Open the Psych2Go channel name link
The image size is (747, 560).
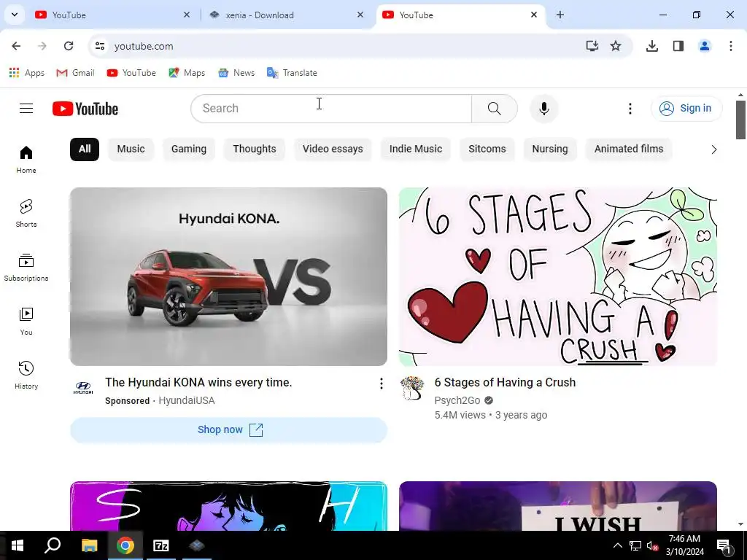(457, 400)
